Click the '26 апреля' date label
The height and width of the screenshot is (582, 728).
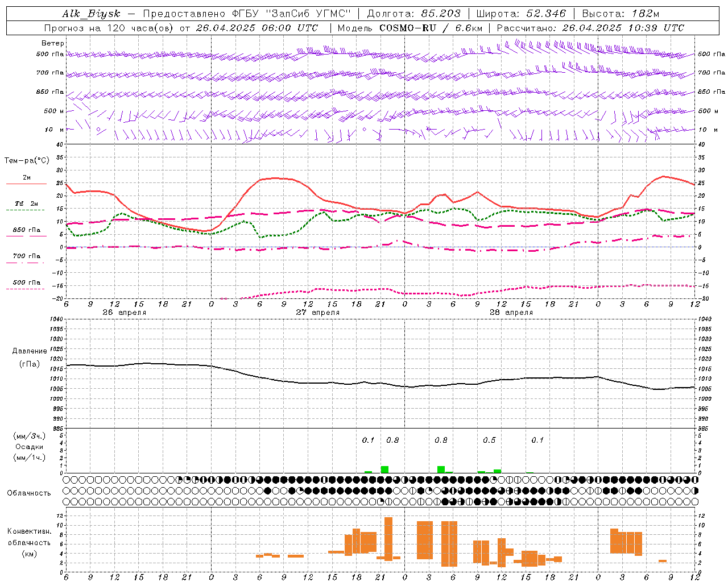[x=124, y=313]
